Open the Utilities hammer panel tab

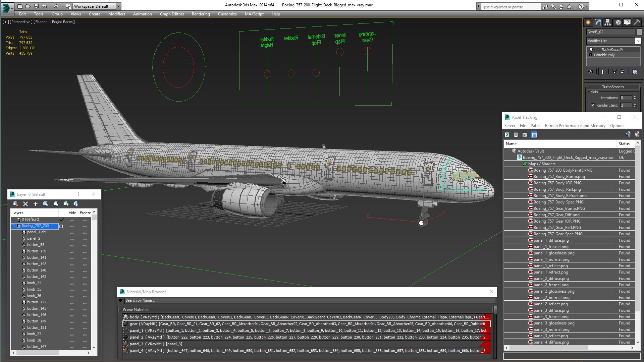636,22
